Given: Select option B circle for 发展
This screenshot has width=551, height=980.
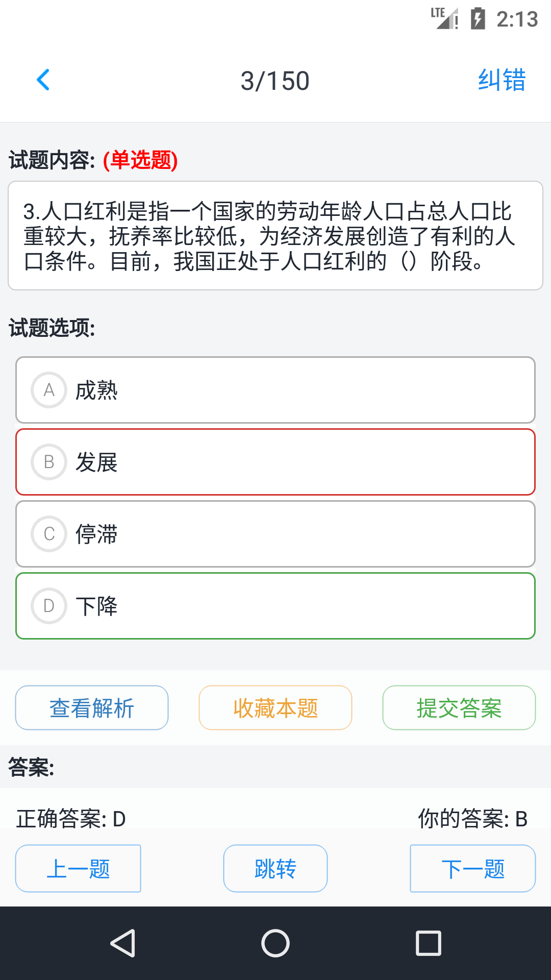Looking at the screenshot, I should point(49,462).
